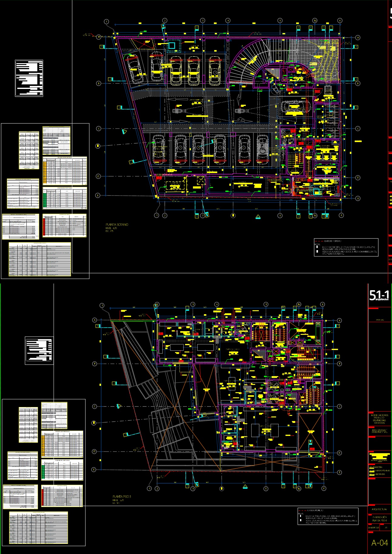Click the INTERVENCIÓN PLANTA PISO 3 title block text
392x554 pixels.
[380, 518]
